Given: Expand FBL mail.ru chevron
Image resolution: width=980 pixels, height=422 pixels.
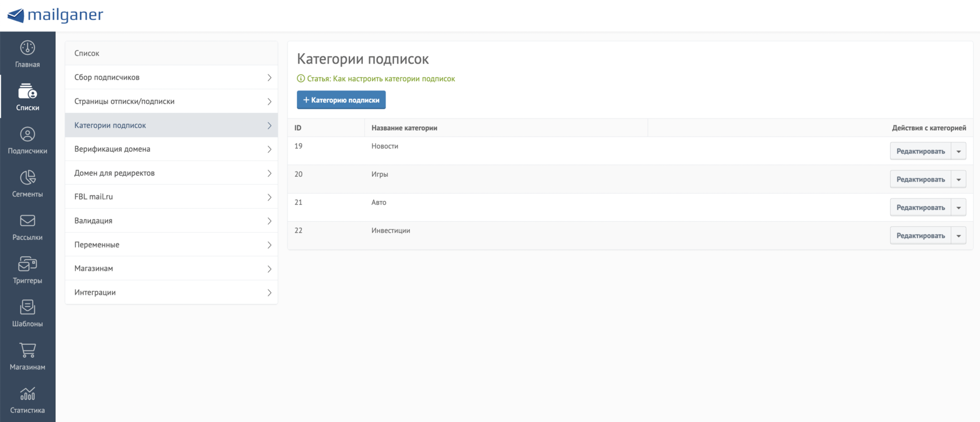Looking at the screenshot, I should pos(269,197).
